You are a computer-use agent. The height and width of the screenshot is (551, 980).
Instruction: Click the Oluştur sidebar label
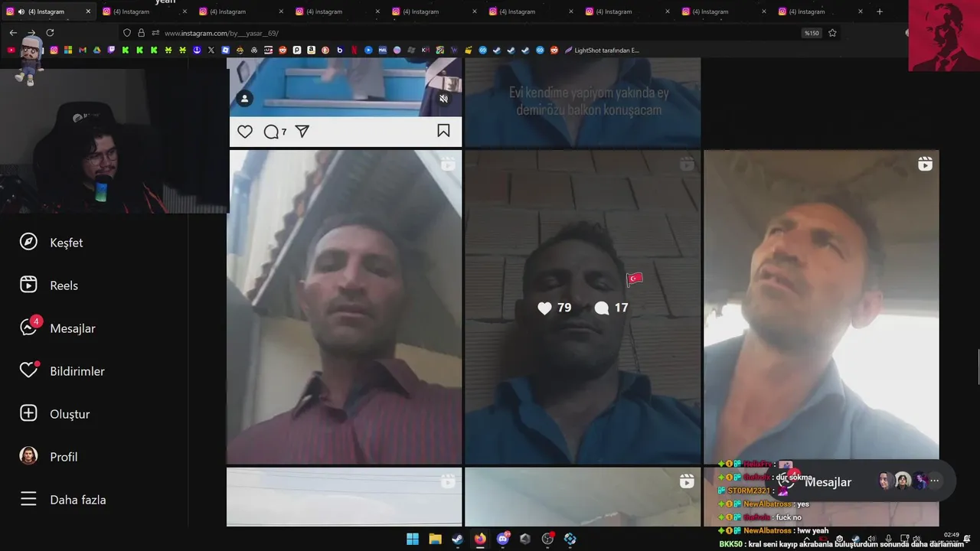(x=70, y=414)
